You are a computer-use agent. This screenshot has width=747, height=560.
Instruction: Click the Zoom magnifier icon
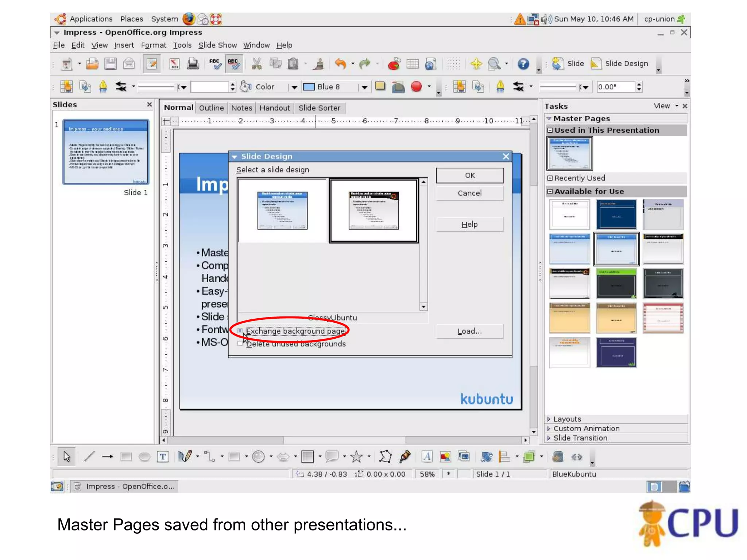click(x=494, y=64)
